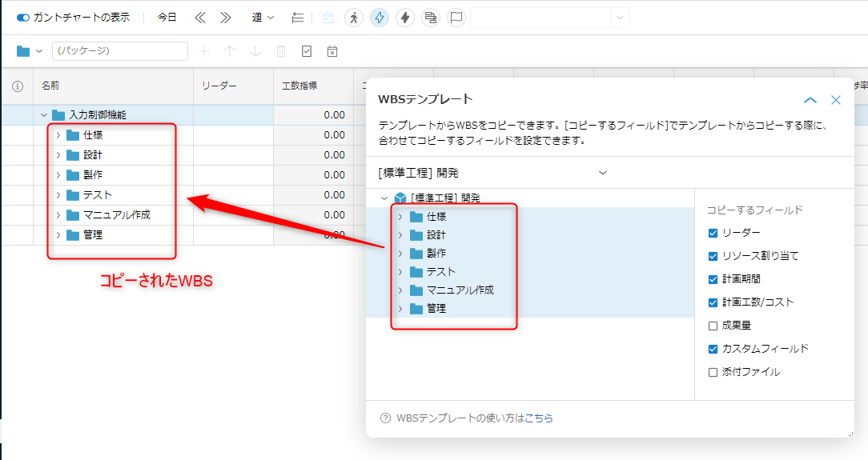Open the こちら help link
Viewport: 868px width, 460px height.
click(x=538, y=418)
